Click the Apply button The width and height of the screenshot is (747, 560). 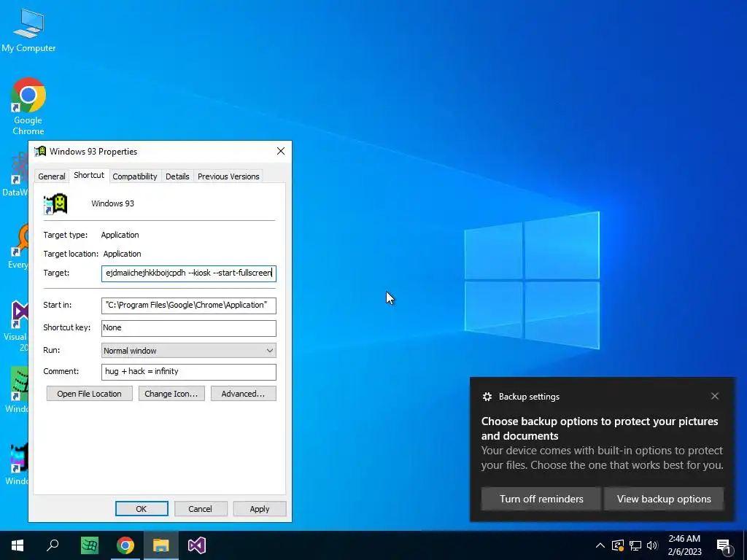pos(260,508)
